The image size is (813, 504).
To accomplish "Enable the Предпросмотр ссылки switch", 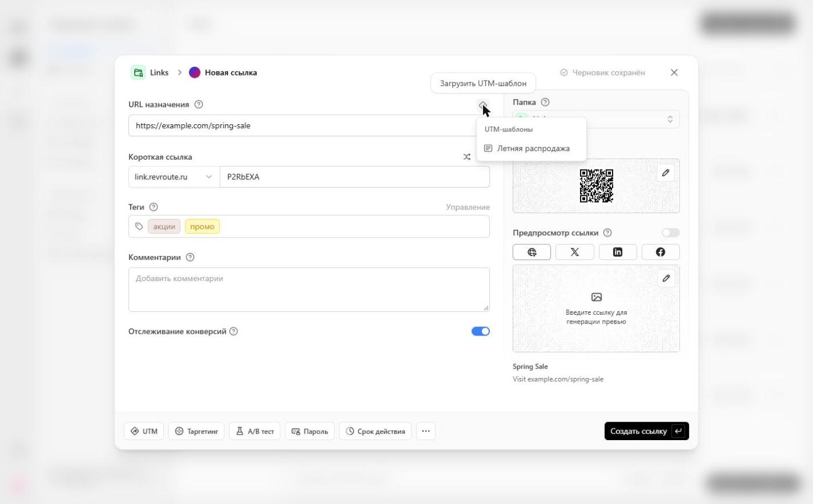I will (x=671, y=233).
